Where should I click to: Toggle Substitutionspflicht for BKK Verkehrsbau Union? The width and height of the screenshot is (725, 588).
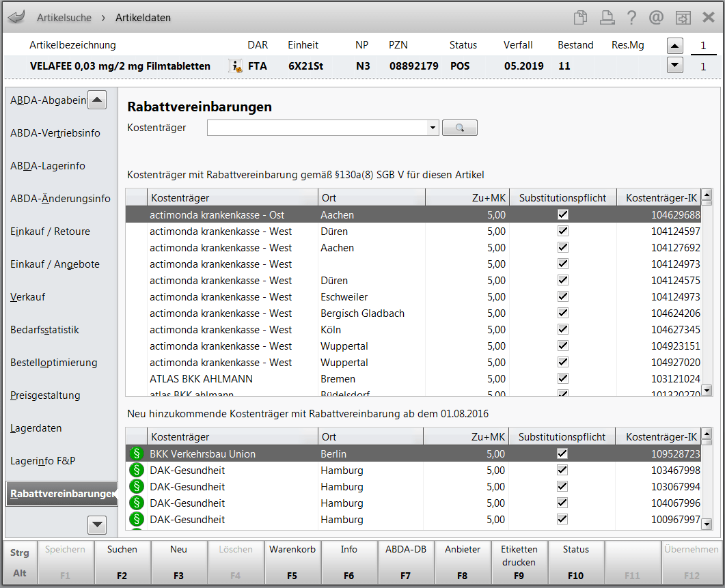(x=562, y=453)
